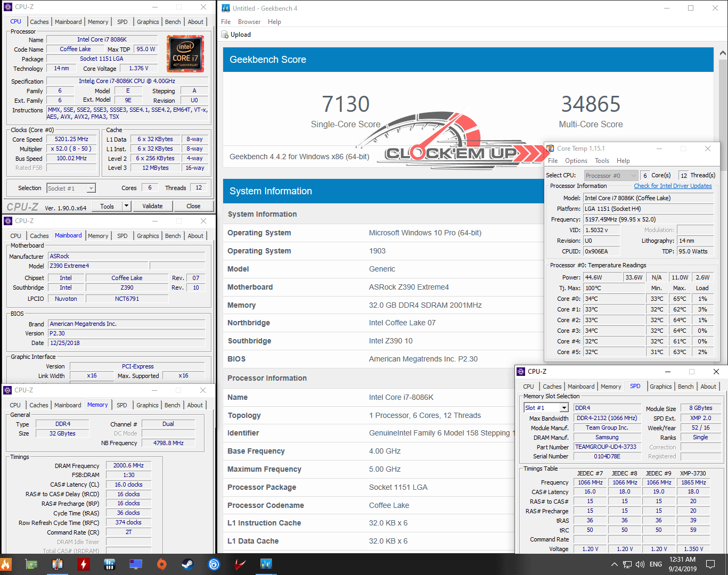Follow the Check for Intel Driver Updates link
The width and height of the screenshot is (728, 575).
coord(673,186)
